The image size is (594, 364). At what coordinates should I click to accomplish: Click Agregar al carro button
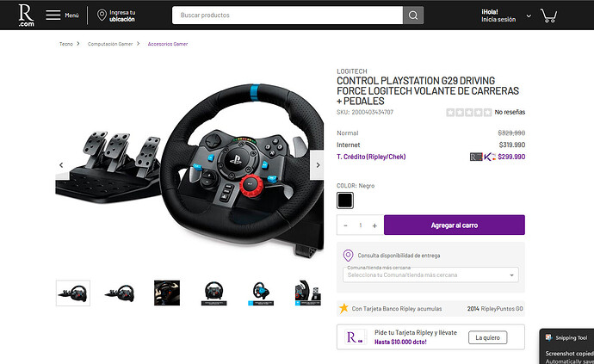pyautogui.click(x=455, y=225)
